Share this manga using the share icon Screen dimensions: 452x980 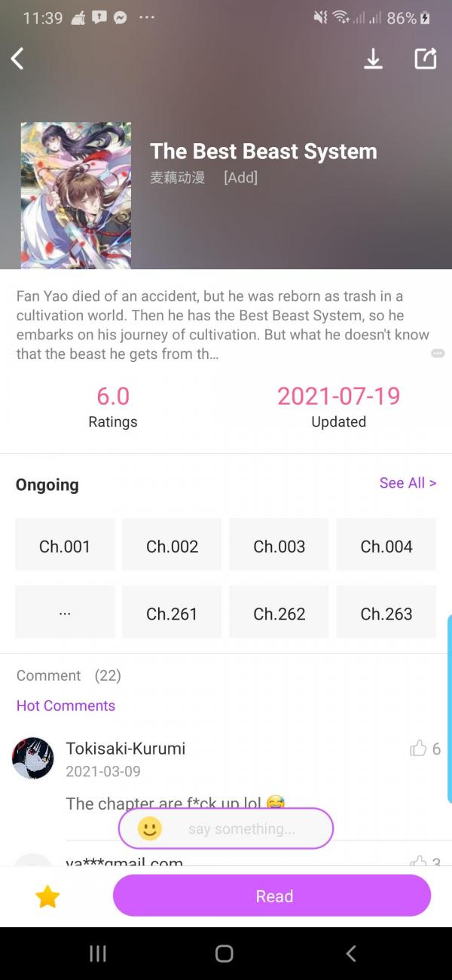pos(426,59)
